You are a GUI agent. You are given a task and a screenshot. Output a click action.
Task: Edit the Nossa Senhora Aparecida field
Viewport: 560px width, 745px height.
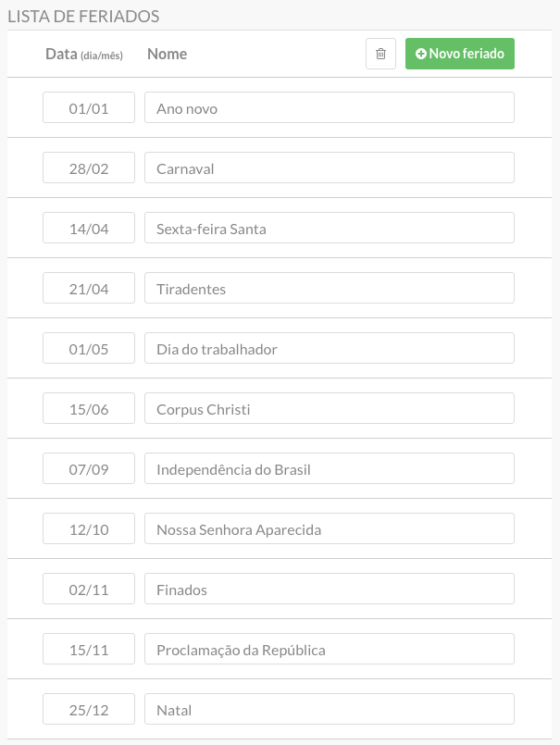[x=329, y=528]
